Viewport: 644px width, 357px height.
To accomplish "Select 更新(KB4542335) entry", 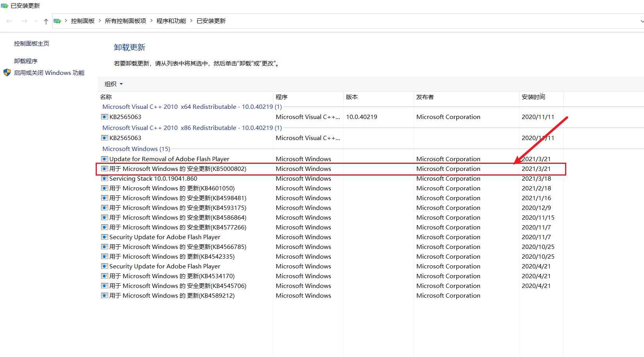I will coord(172,257).
